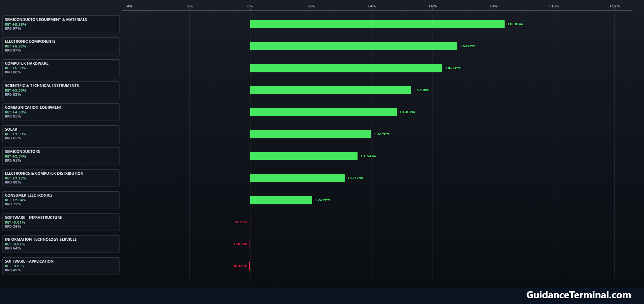Screen dimensions: 644x304
Task: Select the +3.54% label at the bar's end
Action: tap(368, 156)
